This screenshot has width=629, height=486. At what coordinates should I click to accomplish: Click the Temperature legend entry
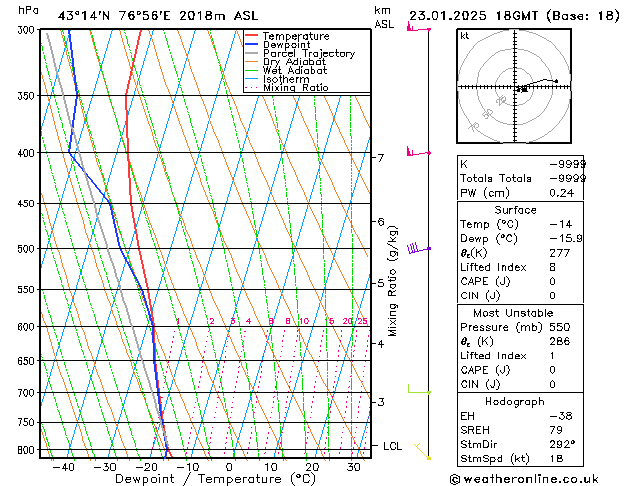click(296, 36)
